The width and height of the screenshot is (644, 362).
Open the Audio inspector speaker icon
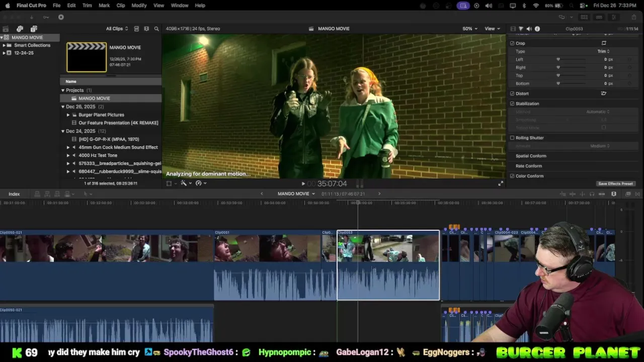[x=529, y=29]
